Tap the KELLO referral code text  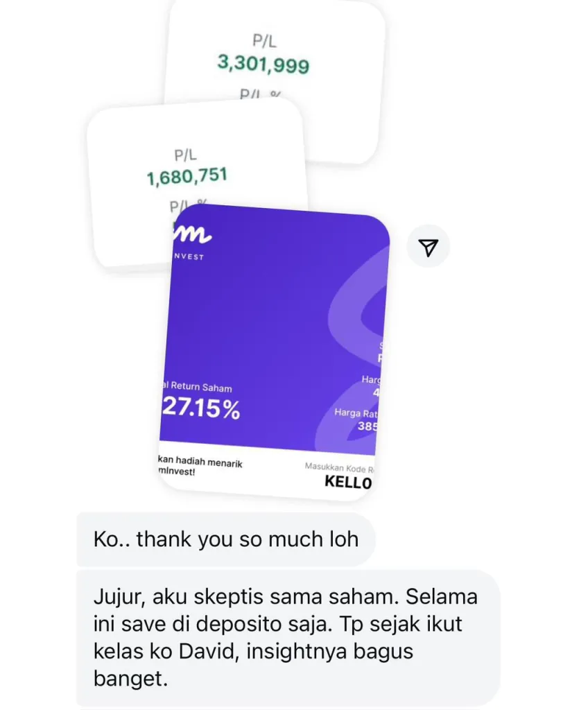348,482
